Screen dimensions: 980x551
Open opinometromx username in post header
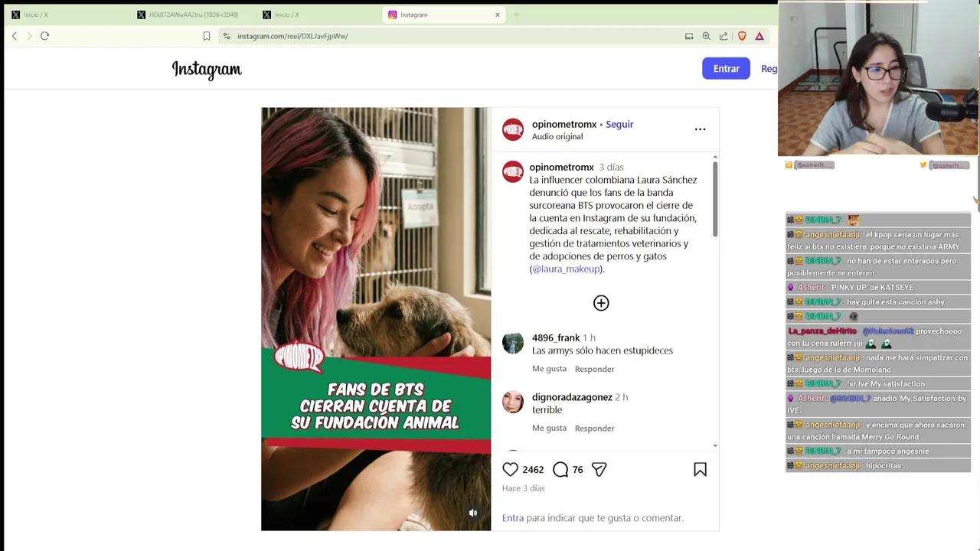(x=564, y=124)
